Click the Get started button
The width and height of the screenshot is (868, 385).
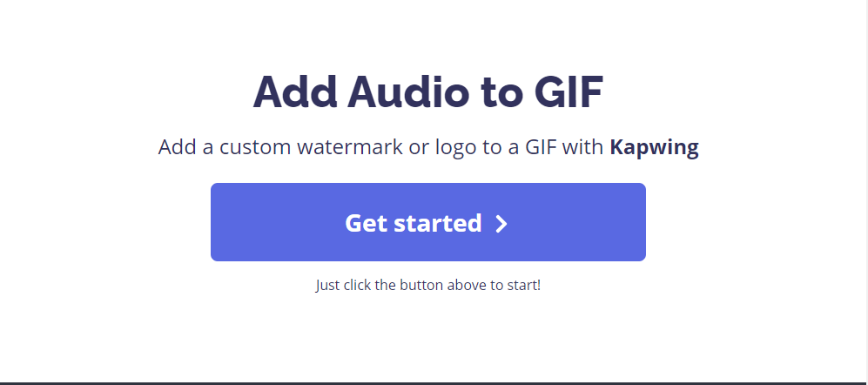coord(428,222)
